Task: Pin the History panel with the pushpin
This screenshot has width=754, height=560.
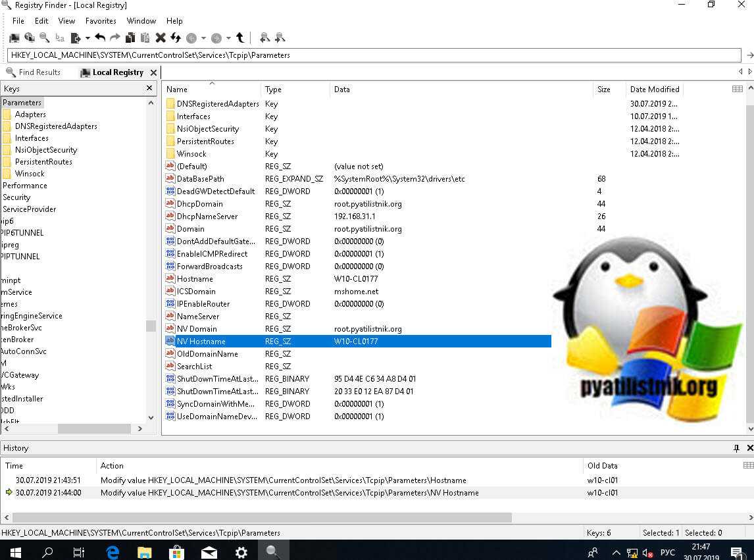Action: pyautogui.click(x=736, y=448)
